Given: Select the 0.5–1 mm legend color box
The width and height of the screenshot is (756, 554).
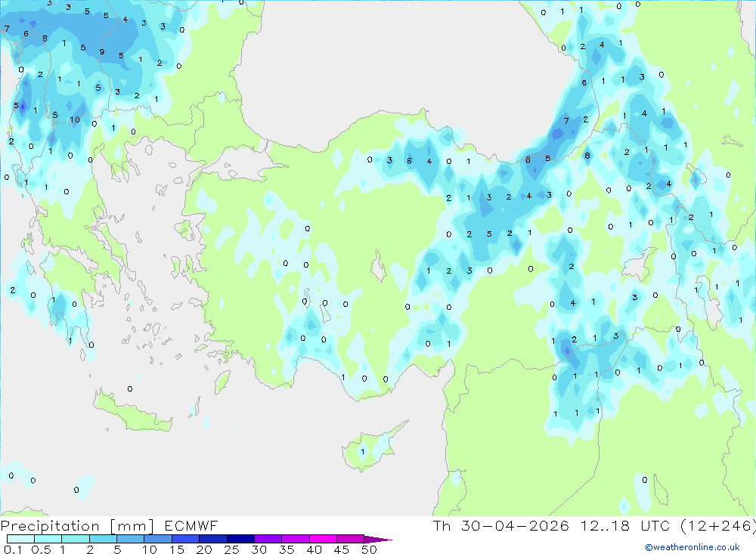Looking at the screenshot, I should click(48, 539).
